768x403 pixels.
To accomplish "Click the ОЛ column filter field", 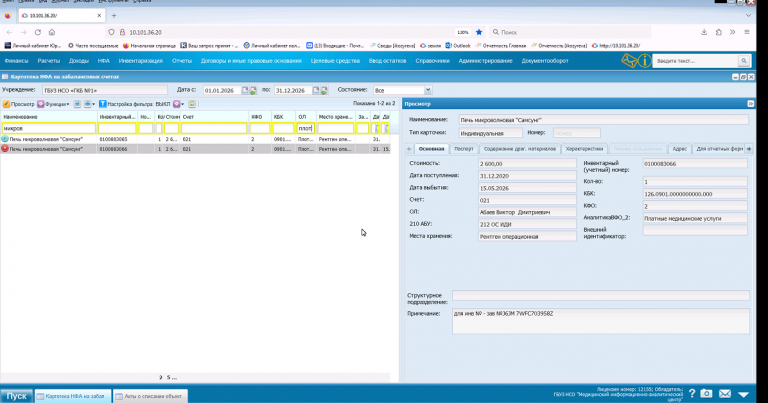I will coord(306,128).
